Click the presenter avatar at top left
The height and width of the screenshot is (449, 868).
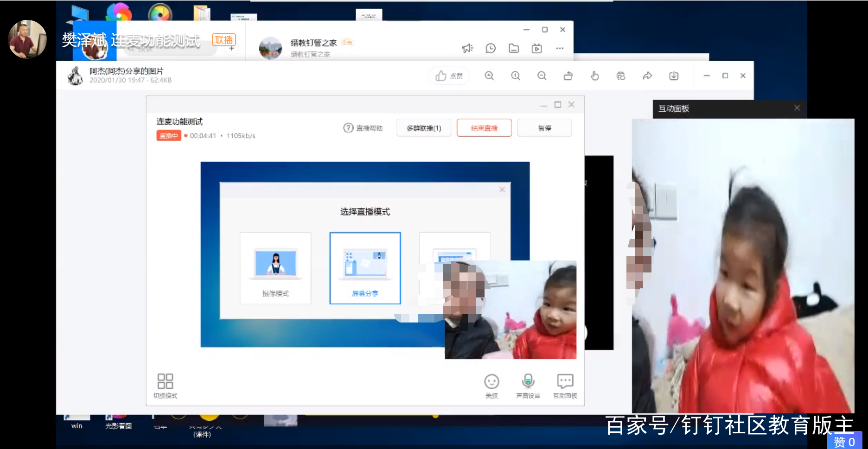(27, 39)
